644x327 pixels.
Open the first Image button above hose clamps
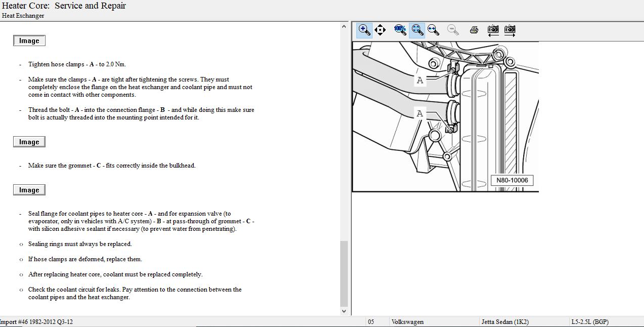29,41
